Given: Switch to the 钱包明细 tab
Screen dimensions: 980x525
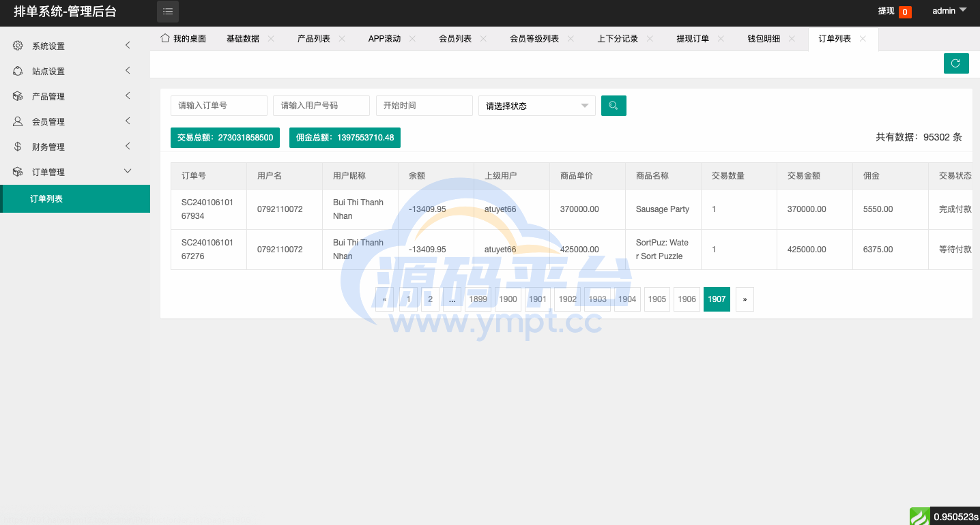Looking at the screenshot, I should [764, 39].
